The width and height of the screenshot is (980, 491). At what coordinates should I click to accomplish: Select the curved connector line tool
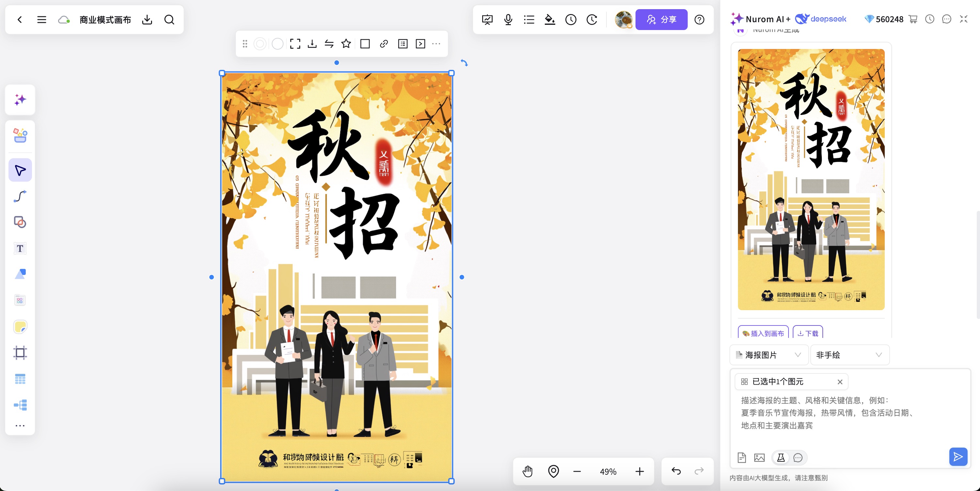pyautogui.click(x=20, y=196)
